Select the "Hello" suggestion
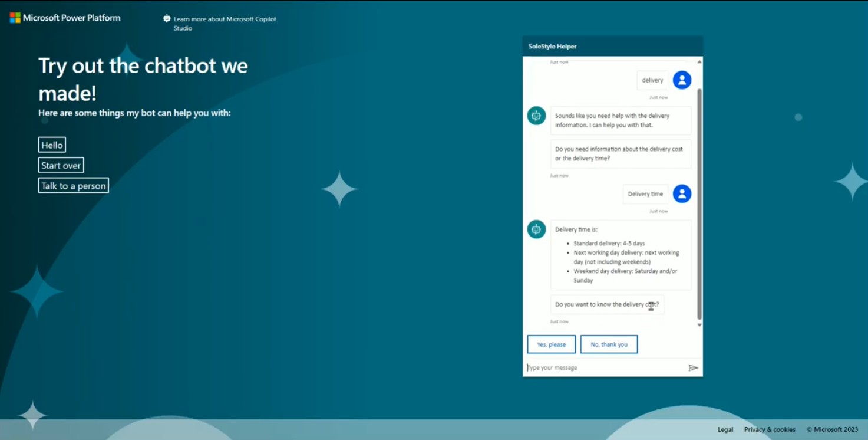868x440 pixels. (52, 145)
